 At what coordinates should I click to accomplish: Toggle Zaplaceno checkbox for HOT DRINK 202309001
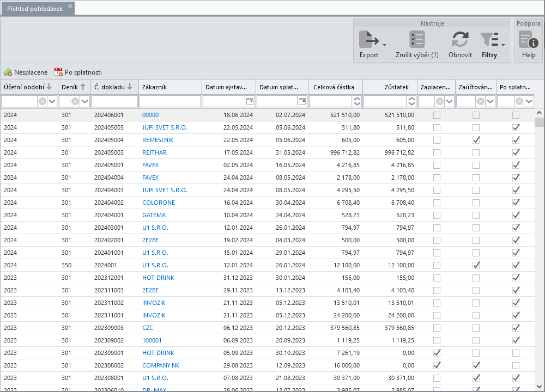(437, 353)
